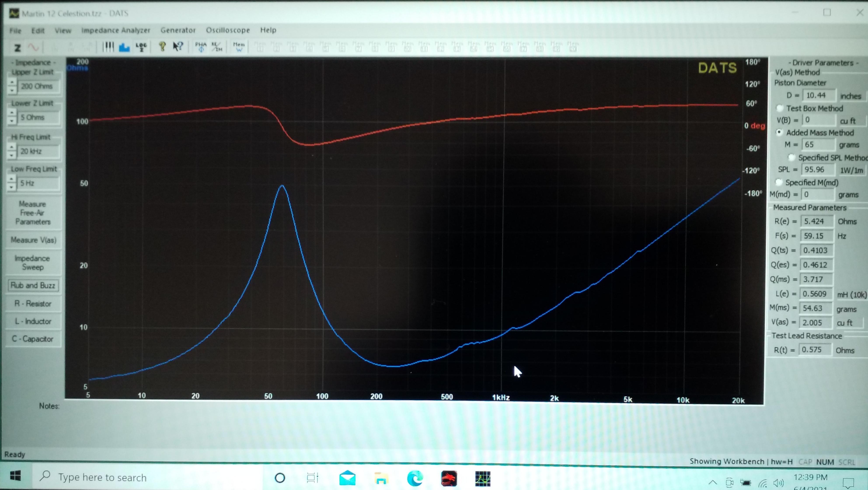
Task: Toggle the PHA phase display icon
Action: click(x=201, y=47)
